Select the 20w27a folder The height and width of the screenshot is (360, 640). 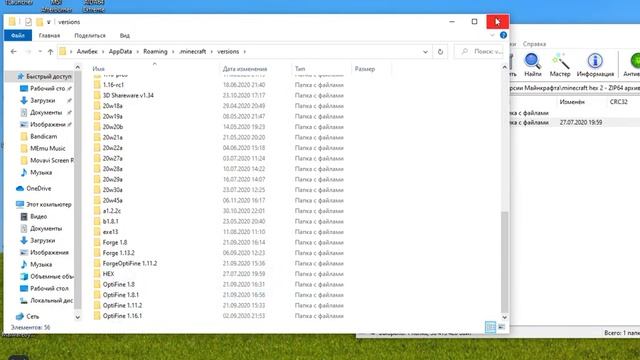pyautogui.click(x=112, y=158)
